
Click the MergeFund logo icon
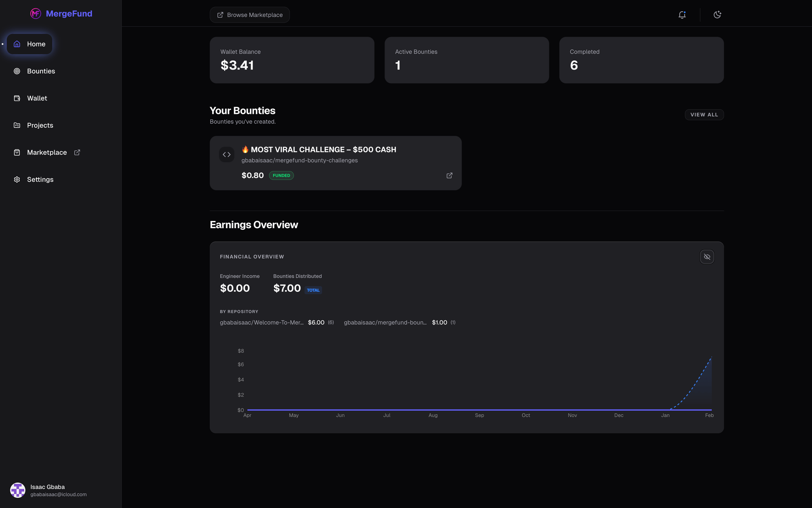click(35, 13)
